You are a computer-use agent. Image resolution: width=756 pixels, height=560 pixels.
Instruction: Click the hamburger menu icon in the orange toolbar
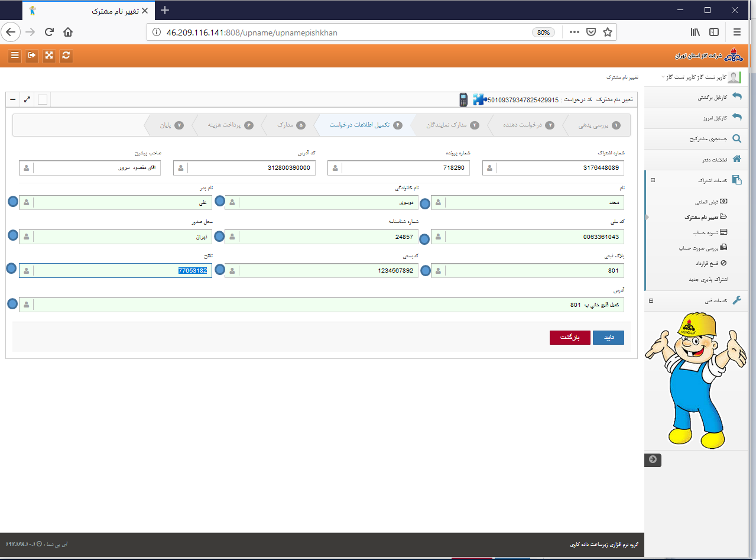pos(15,56)
